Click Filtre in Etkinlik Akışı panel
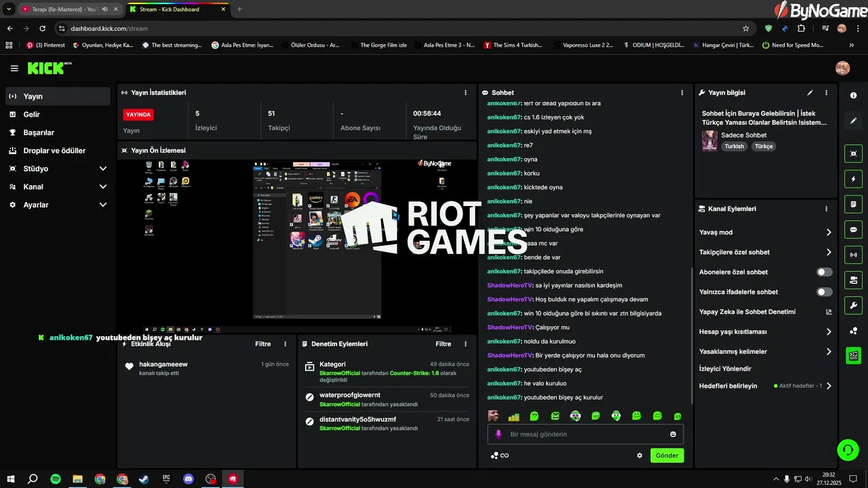868x488 pixels. (x=263, y=344)
